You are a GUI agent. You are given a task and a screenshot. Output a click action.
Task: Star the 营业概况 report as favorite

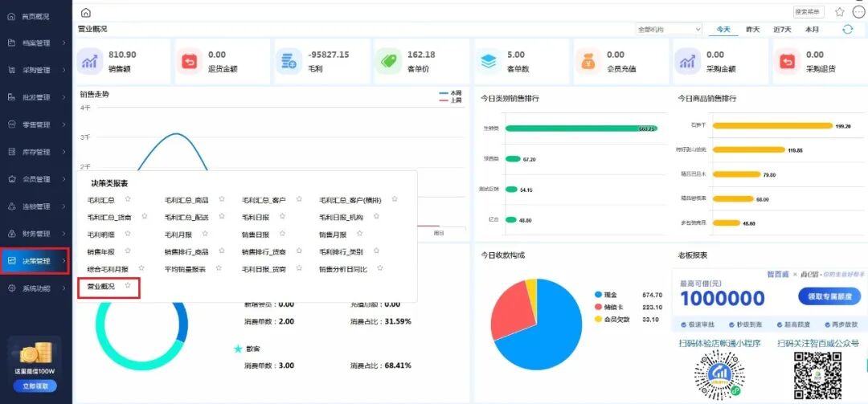pos(127,286)
